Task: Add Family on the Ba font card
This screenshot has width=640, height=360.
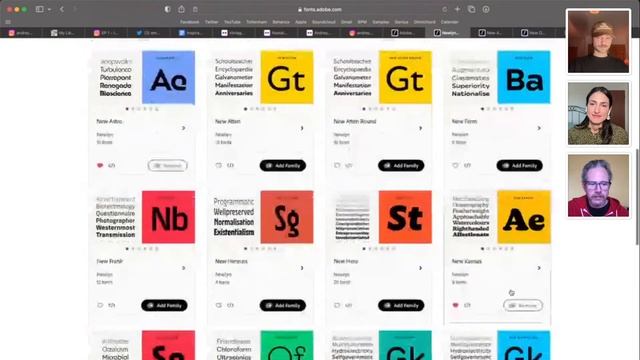Action: coord(519,165)
